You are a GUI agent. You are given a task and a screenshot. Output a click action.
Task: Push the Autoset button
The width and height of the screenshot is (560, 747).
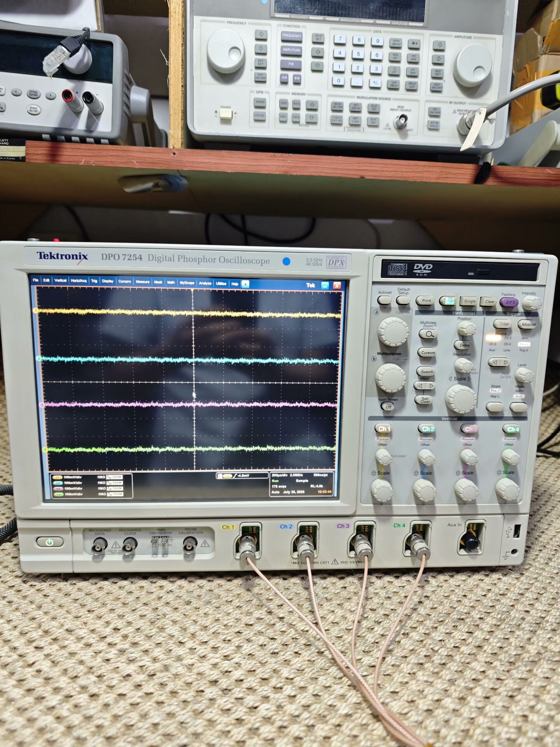point(384,300)
